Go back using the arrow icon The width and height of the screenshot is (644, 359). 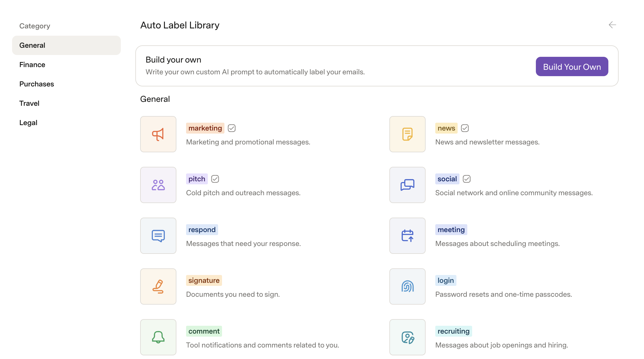[612, 25]
